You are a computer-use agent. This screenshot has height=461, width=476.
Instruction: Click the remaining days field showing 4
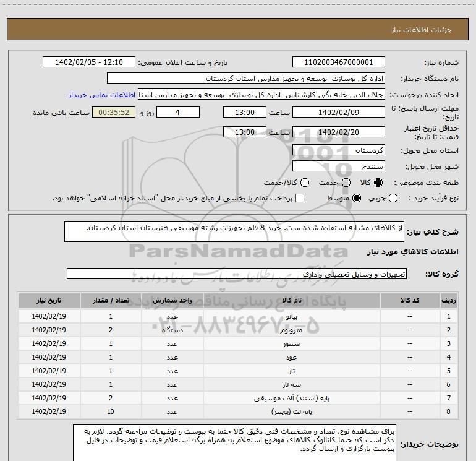(x=178, y=112)
